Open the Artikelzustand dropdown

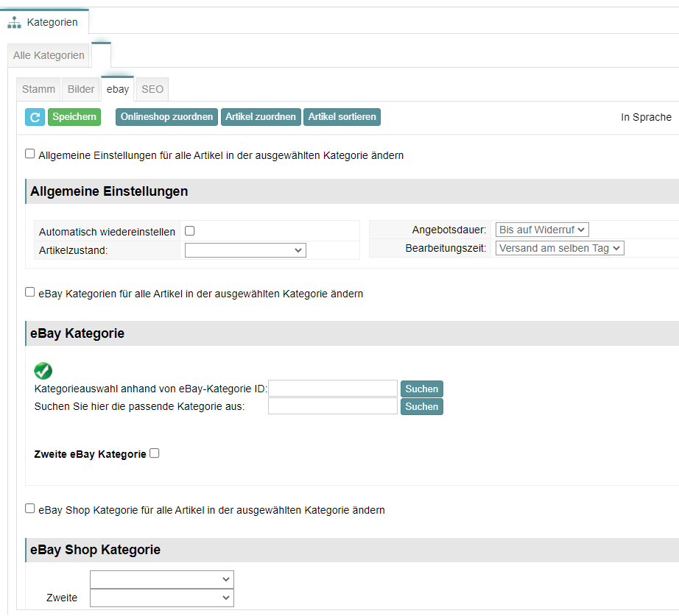pos(245,250)
